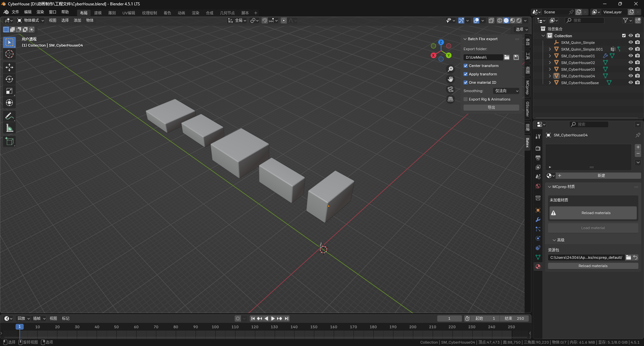Hide SM_CyberHouseBase in viewport
Viewport: 644px width, 346px height.
631,82
